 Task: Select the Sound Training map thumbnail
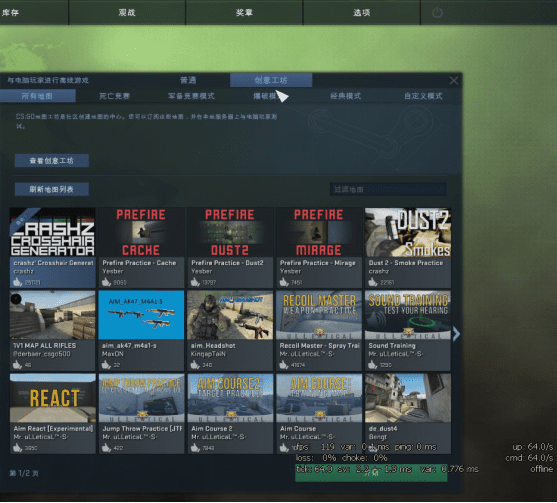pyautogui.click(x=408, y=315)
